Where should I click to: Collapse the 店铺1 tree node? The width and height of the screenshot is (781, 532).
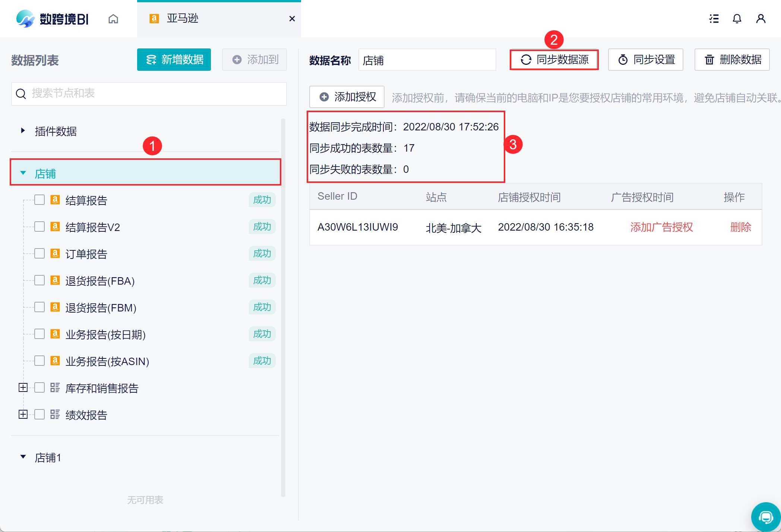[23, 457]
